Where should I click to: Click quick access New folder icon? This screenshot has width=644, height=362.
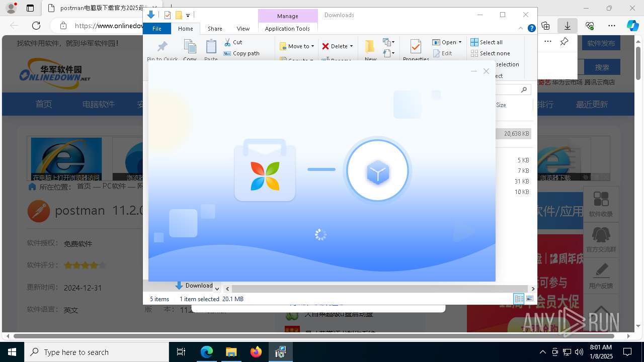pos(178,15)
